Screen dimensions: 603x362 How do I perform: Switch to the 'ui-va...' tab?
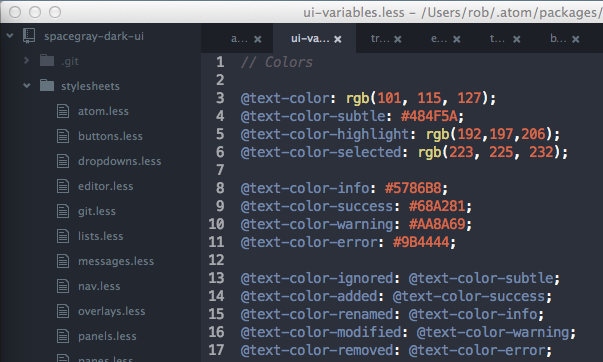tap(310, 38)
